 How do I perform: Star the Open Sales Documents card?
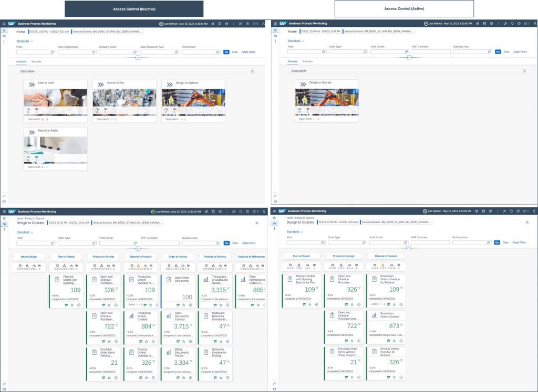click(x=183, y=305)
